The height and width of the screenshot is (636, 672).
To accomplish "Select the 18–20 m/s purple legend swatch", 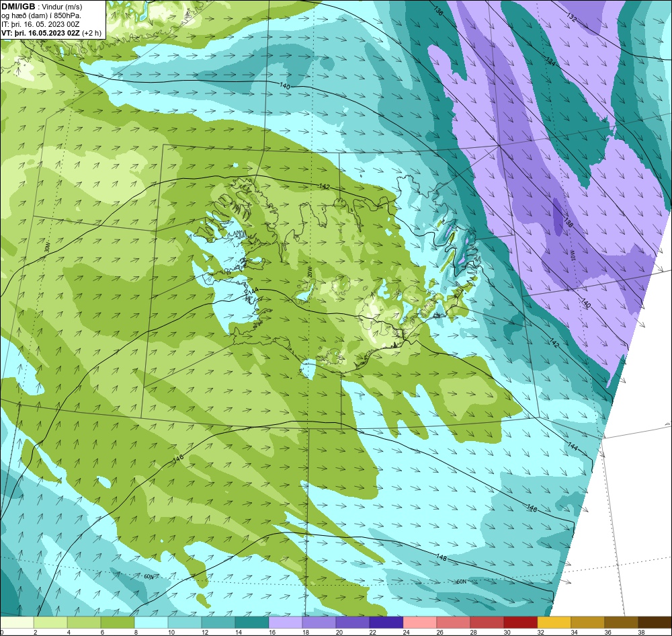I will pyautogui.click(x=319, y=623).
